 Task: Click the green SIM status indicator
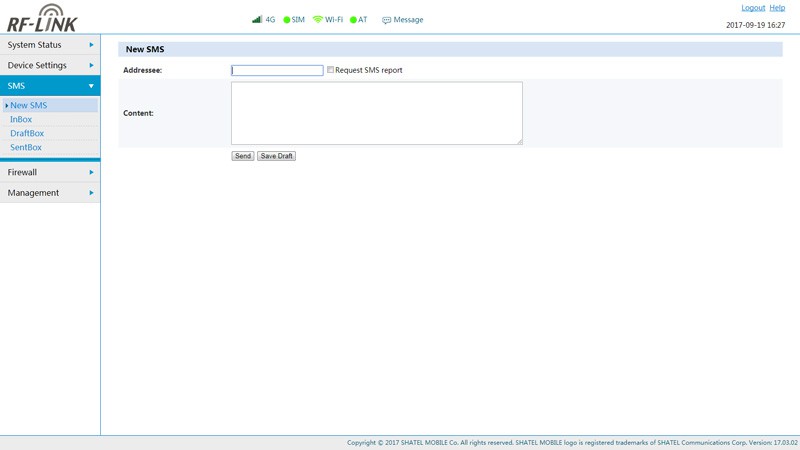[x=287, y=20]
